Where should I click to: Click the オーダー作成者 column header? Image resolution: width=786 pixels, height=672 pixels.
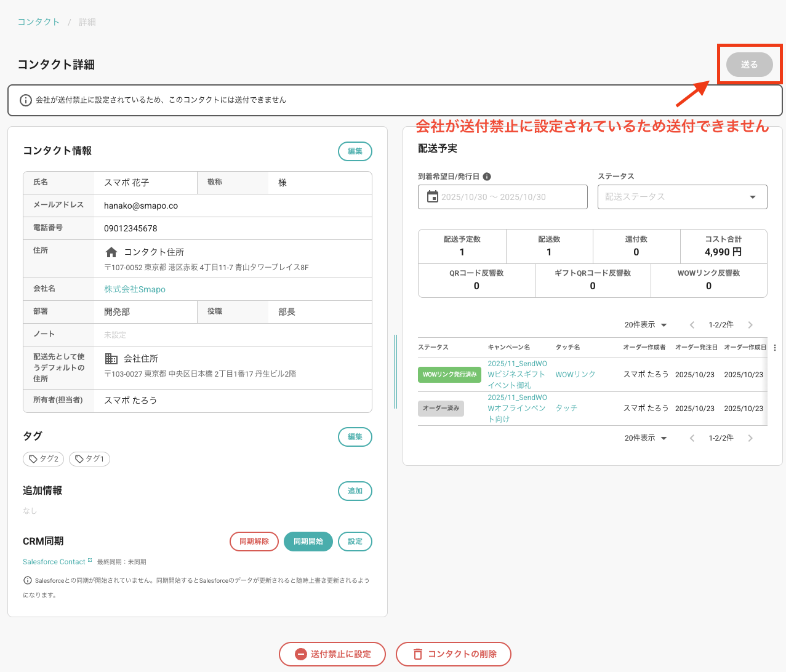[644, 348]
